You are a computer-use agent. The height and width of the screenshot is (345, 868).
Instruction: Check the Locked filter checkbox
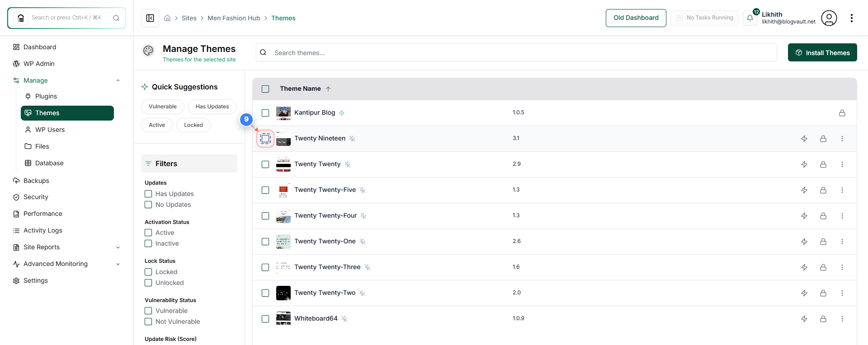pos(148,272)
